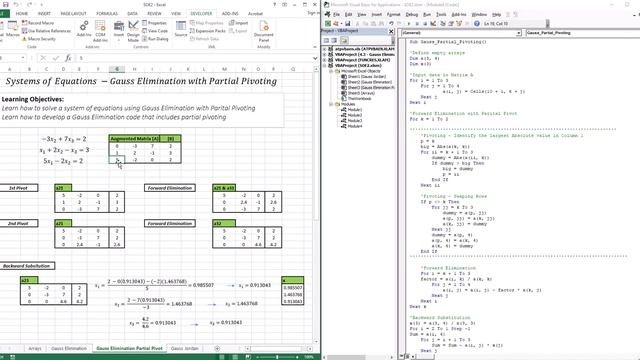Switch to Page Break Preview in the status bar

coord(247,357)
